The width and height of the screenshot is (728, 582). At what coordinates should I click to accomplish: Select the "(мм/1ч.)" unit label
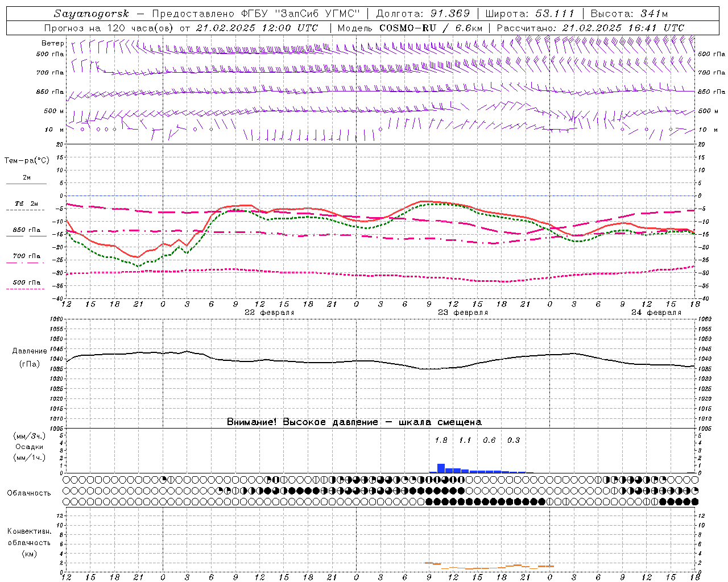(x=30, y=458)
